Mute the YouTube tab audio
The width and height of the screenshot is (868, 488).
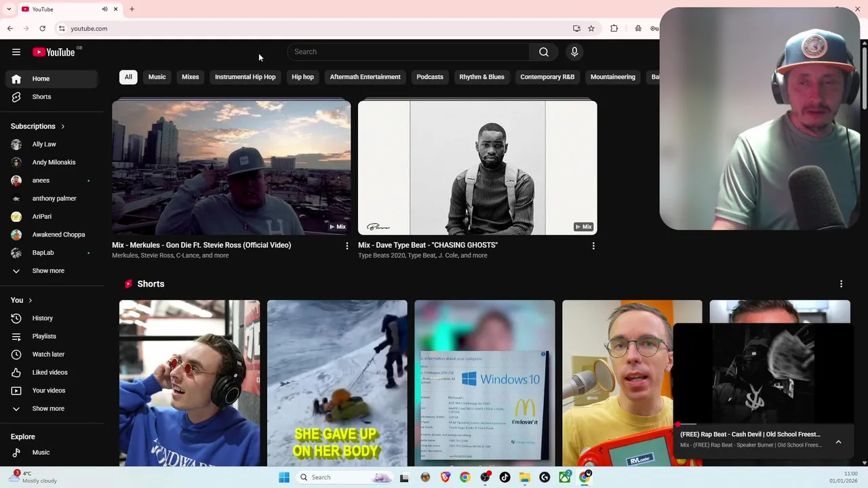104,9
